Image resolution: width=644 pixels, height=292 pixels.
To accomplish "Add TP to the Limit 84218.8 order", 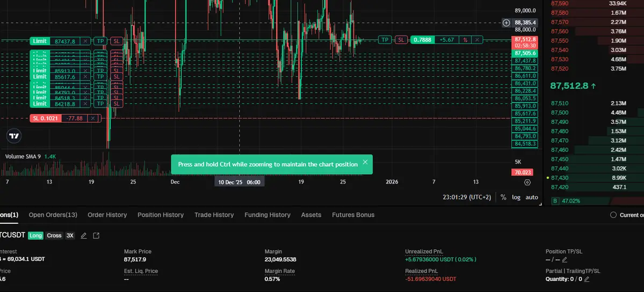I will 100,104.
